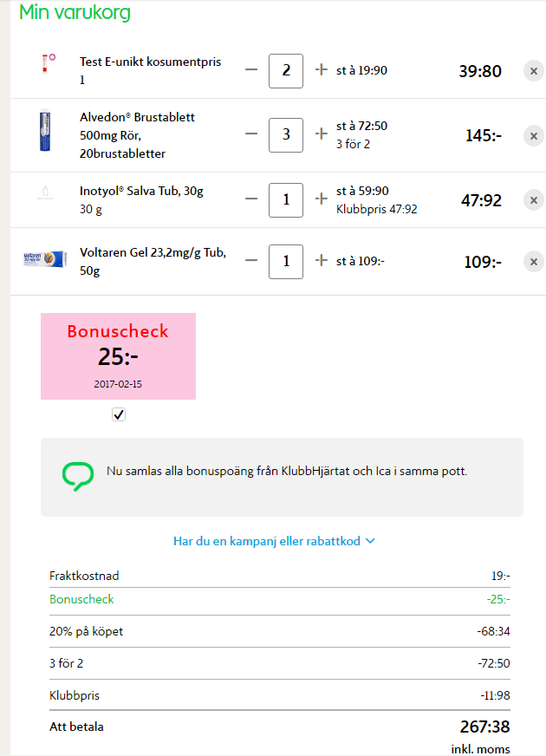546x756 pixels.
Task: Open the Voltaren Gel product thumbnail
Action: (45, 259)
